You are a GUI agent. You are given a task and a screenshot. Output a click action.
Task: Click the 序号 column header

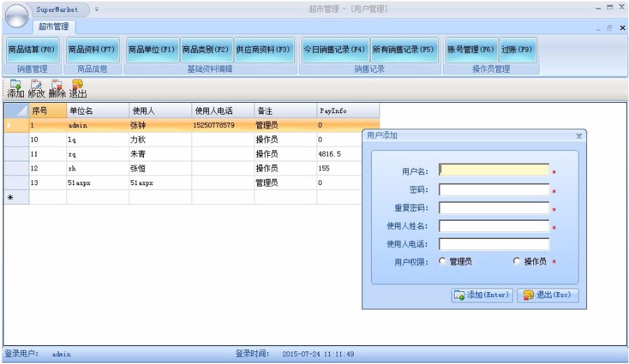click(x=48, y=110)
